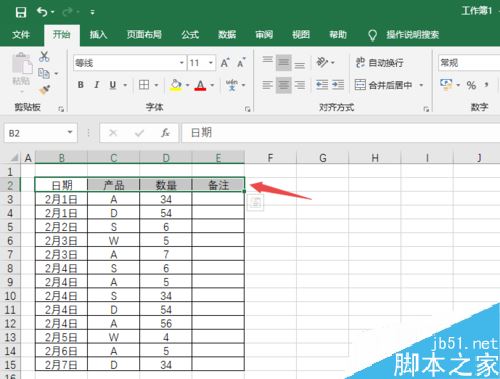Switch to the 页面布局 ribbon tab
Image resolution: width=500 pixels, height=379 pixels.
(x=144, y=35)
